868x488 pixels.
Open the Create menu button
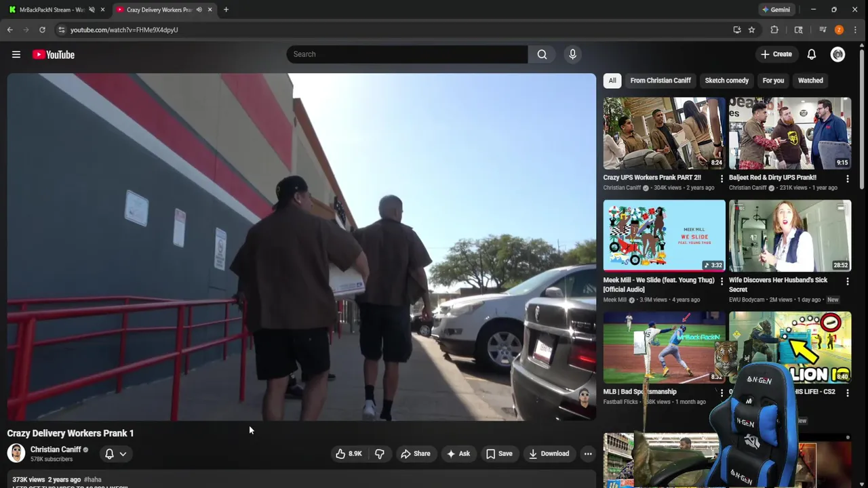pos(776,54)
